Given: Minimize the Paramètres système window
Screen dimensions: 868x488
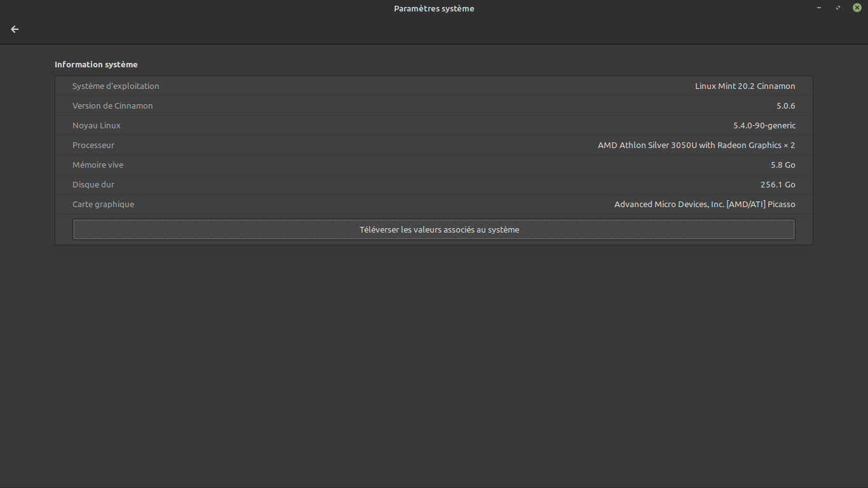Looking at the screenshot, I should click(x=820, y=8).
